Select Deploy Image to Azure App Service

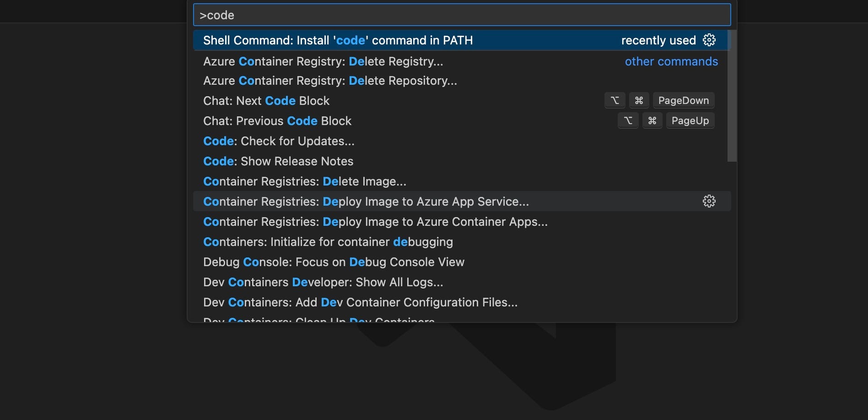pos(366,202)
